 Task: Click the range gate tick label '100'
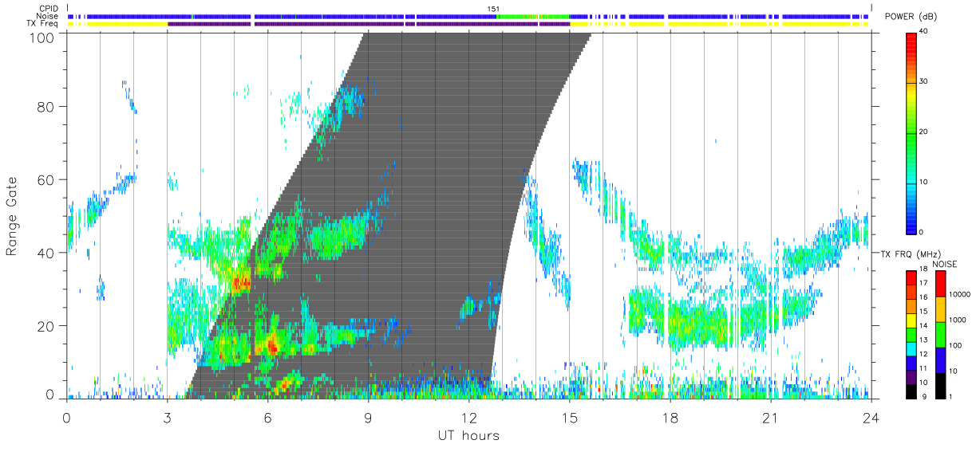click(x=43, y=37)
